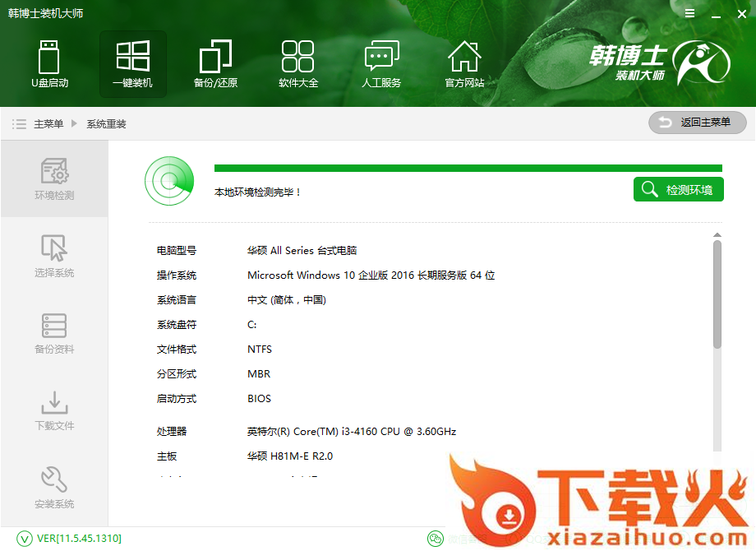
Task: Go to 安装系统 step
Action: tap(54, 488)
